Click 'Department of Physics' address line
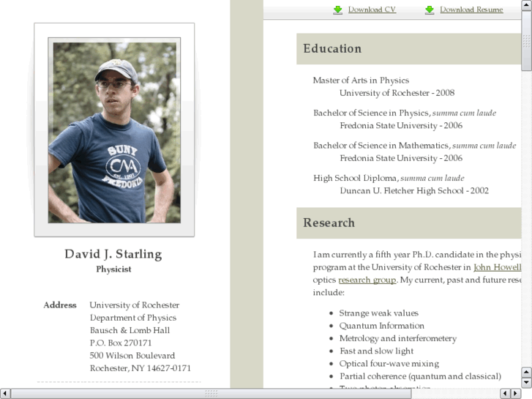This screenshot has height=399, width=532. click(x=133, y=318)
